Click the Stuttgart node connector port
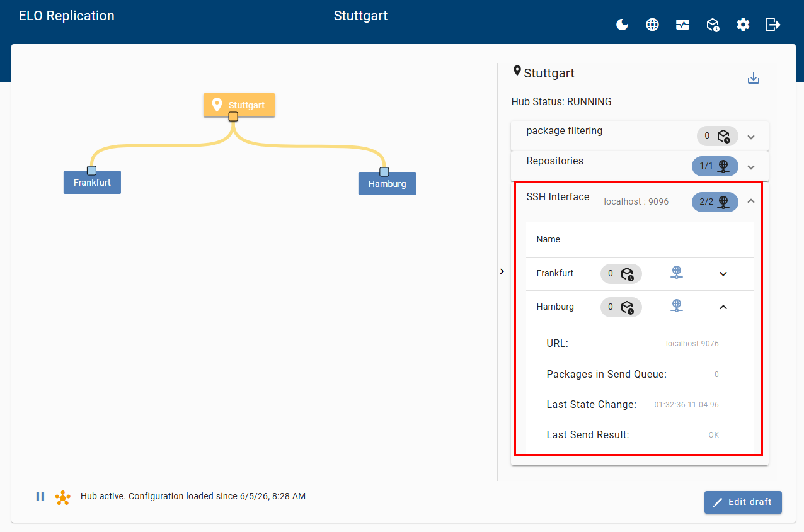Screen dimensions: 804x532 233,116
